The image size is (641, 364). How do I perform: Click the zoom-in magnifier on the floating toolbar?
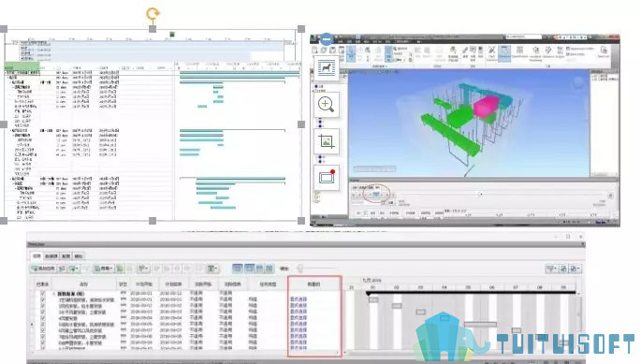coord(327,105)
